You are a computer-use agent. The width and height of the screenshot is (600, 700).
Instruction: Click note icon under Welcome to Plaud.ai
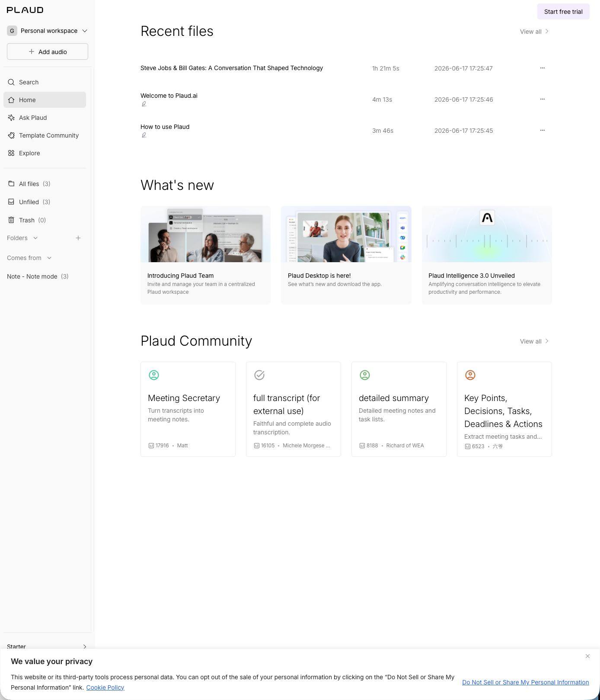[144, 104]
